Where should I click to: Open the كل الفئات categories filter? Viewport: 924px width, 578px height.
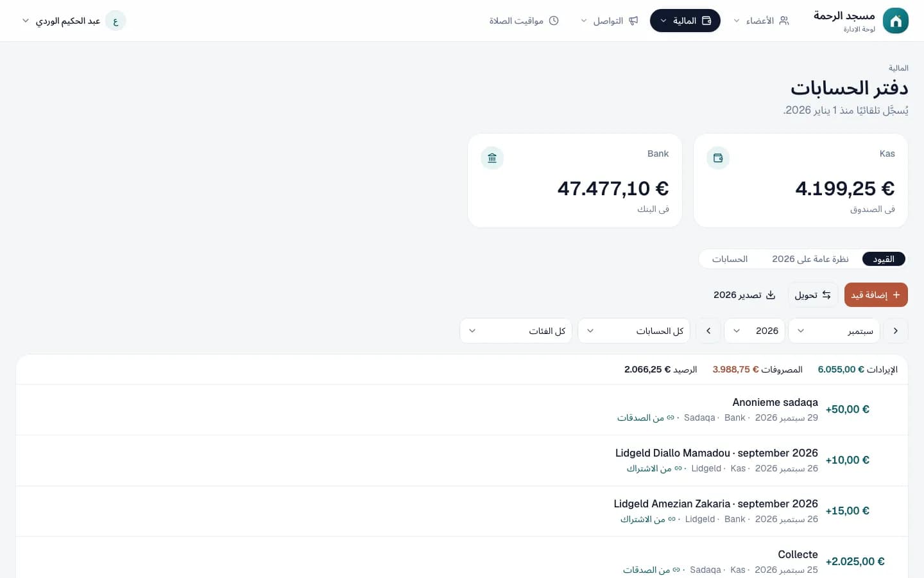(516, 331)
